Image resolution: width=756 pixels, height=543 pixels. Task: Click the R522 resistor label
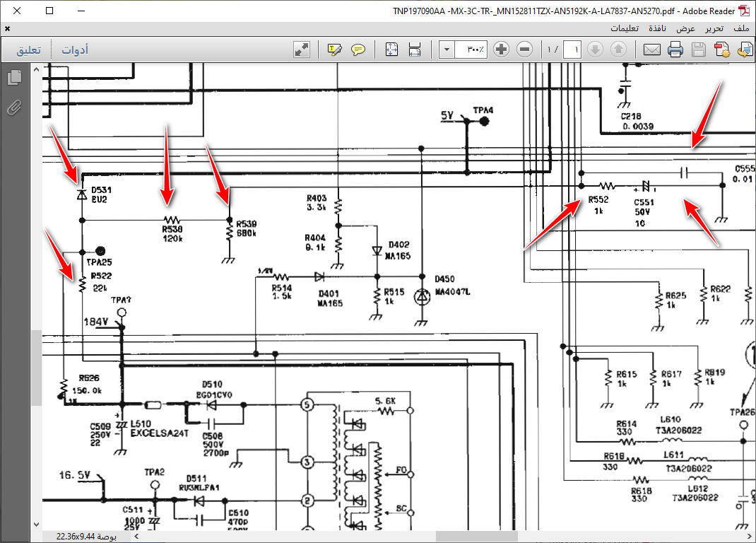point(101,281)
